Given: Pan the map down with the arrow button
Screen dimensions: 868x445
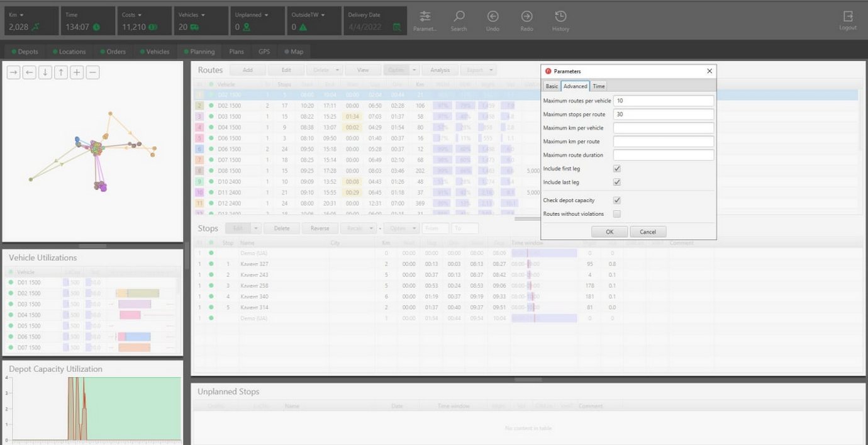Looking at the screenshot, I should tap(45, 72).
